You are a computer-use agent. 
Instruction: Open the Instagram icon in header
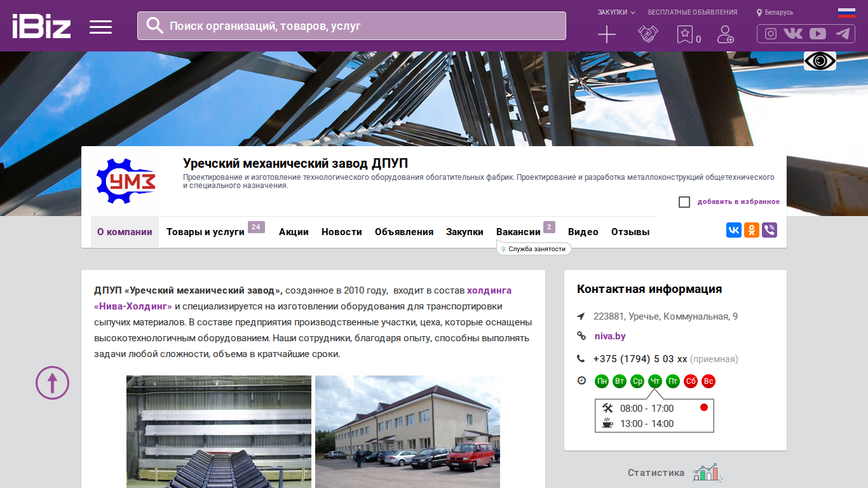(x=771, y=34)
